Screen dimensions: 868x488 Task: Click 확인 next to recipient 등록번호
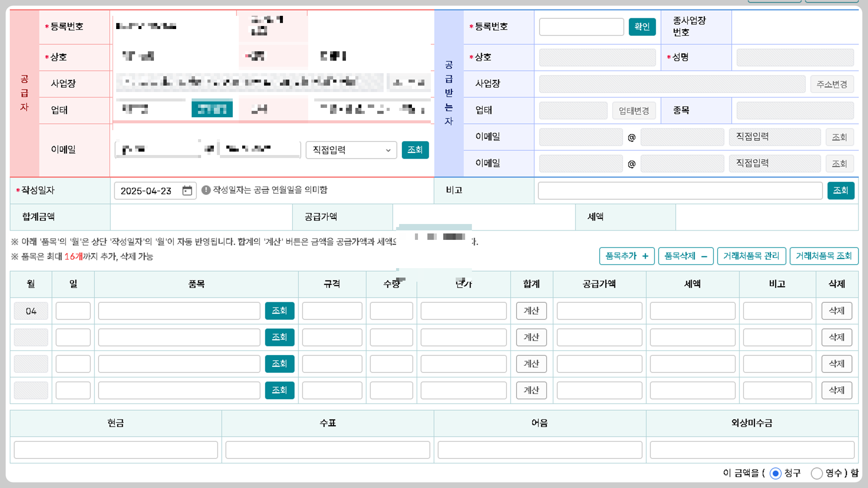coord(642,27)
